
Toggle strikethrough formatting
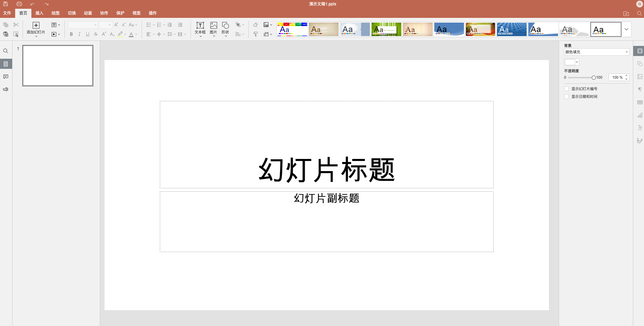[x=96, y=34]
